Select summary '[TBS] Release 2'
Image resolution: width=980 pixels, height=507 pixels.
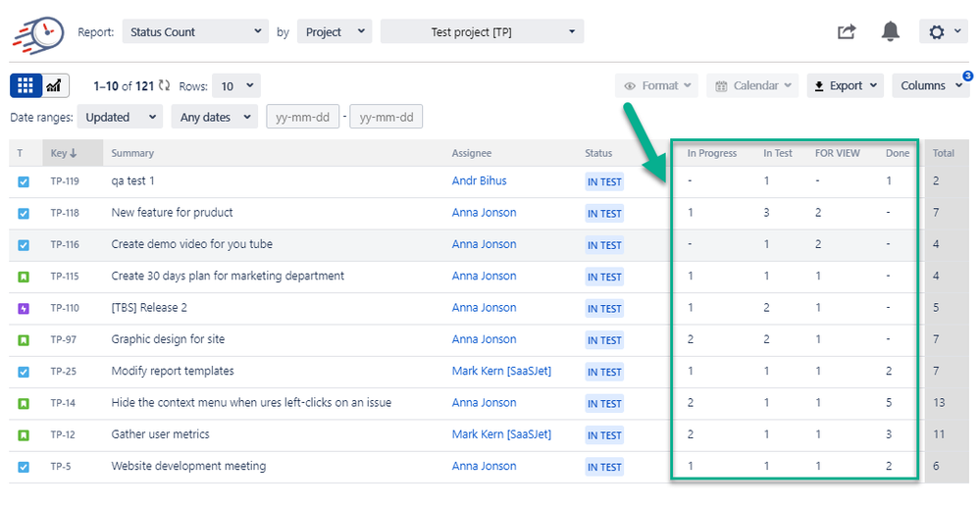click(x=149, y=308)
